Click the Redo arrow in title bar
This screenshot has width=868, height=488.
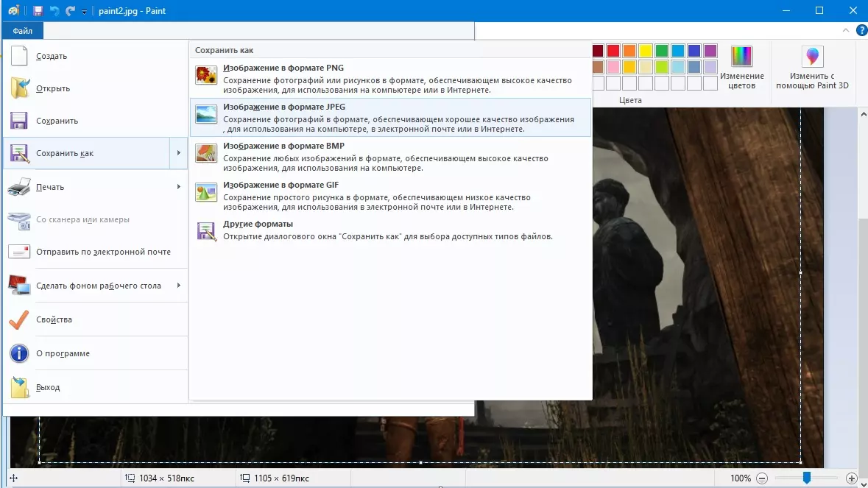pos(71,11)
